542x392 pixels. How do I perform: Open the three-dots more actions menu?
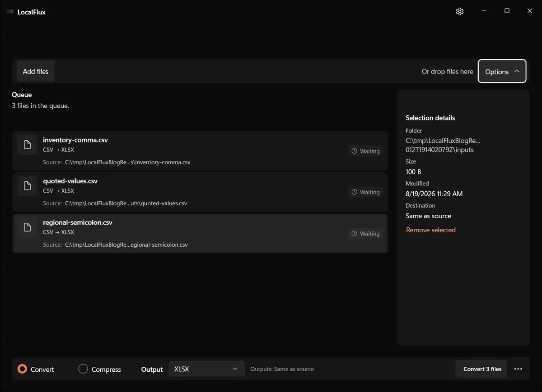[x=518, y=369]
